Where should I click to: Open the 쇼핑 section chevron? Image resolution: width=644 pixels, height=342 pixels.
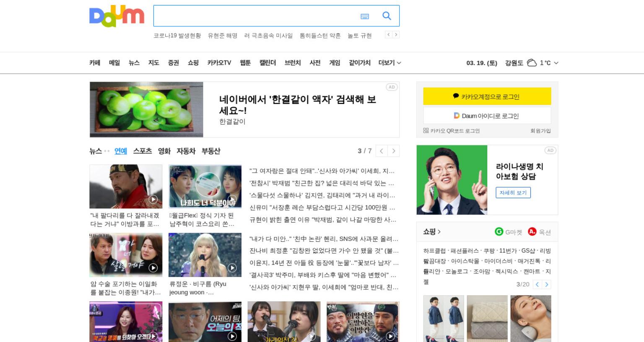439,232
